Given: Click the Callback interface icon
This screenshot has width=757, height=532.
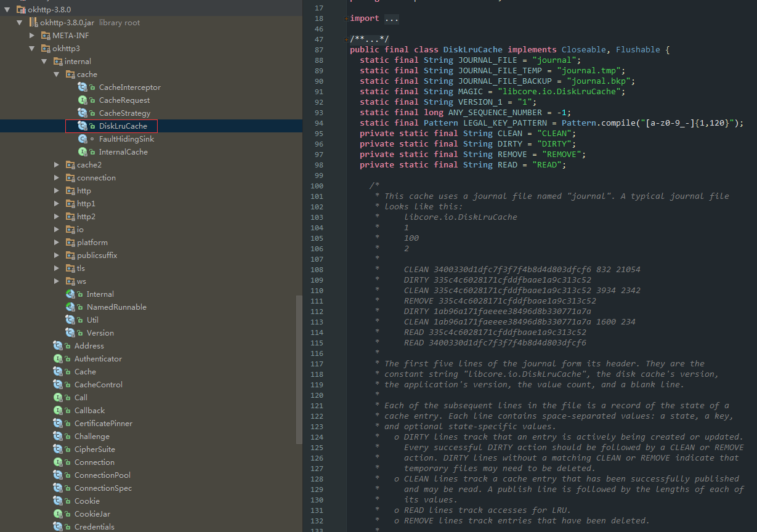Looking at the screenshot, I should [58, 411].
